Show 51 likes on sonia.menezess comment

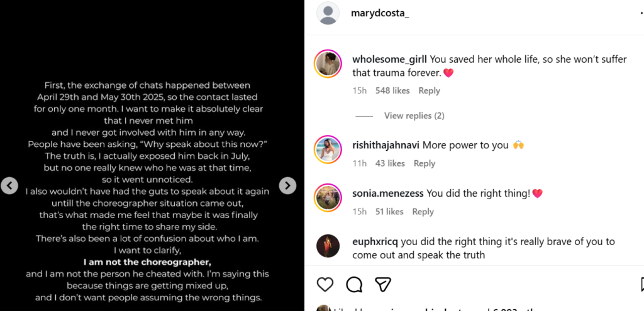tap(389, 212)
